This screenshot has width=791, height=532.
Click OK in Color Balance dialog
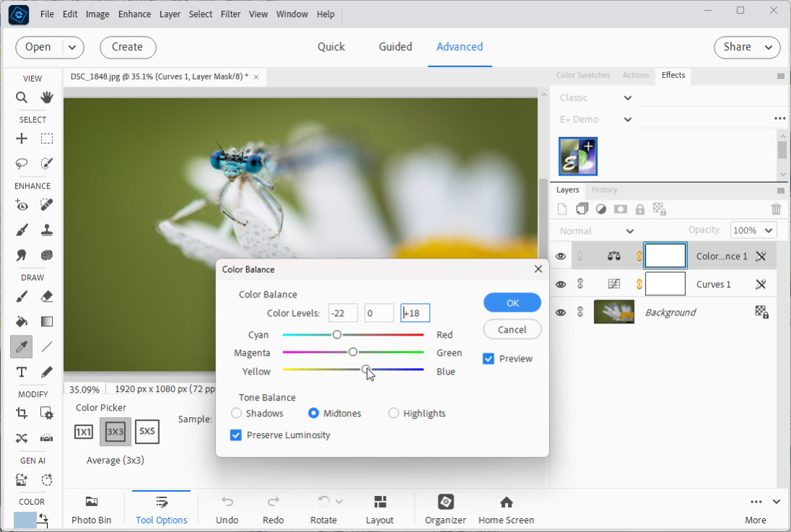click(512, 303)
